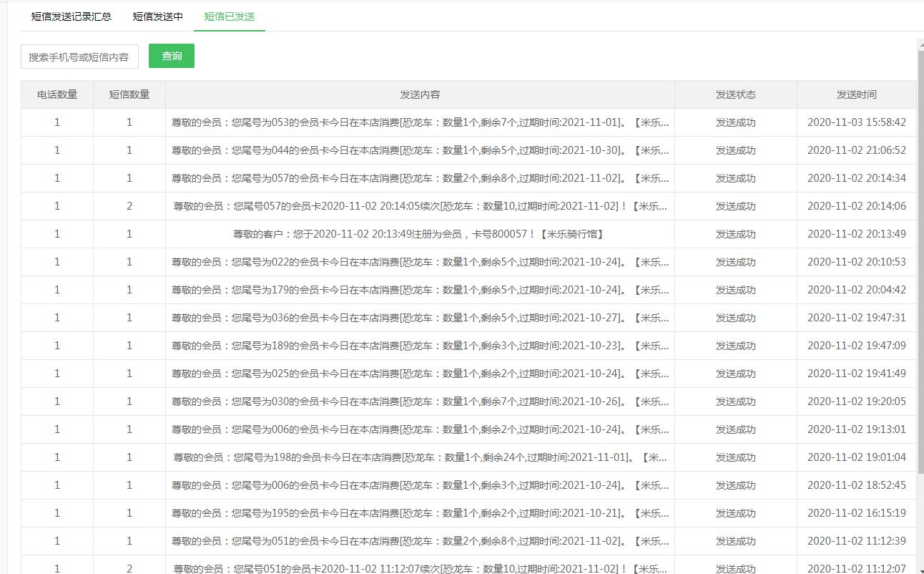Select the message for card ending 189
This screenshot has width=924, height=574.
420,346
